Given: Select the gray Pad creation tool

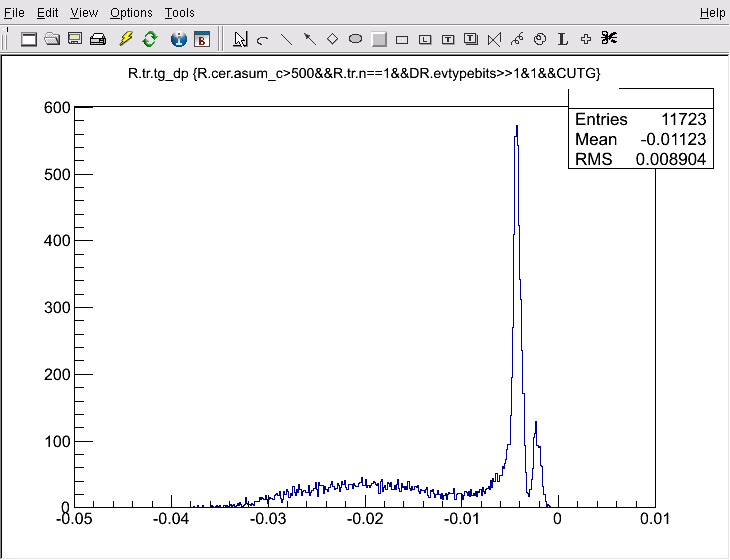Looking at the screenshot, I should click(x=379, y=39).
